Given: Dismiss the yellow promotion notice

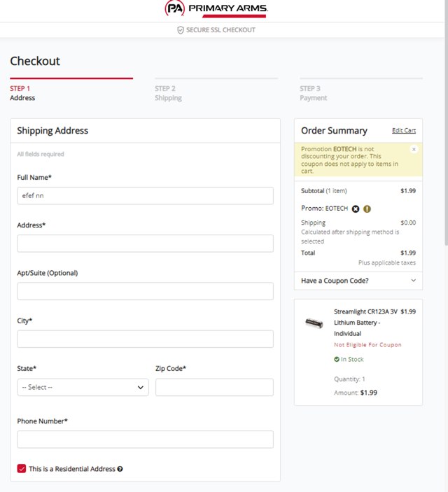Looking at the screenshot, I should click(x=414, y=149).
